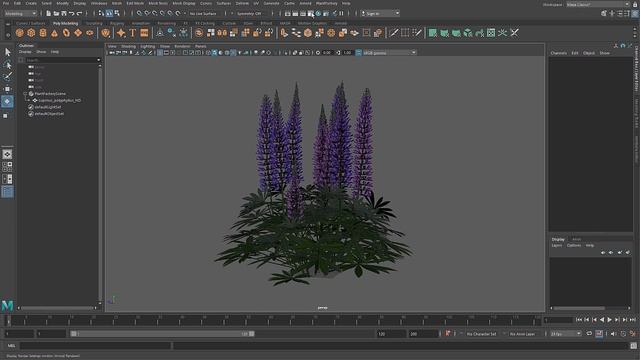The height and width of the screenshot is (360, 640).
Task: Click the Undo arrow icon
Action: pos(71,13)
